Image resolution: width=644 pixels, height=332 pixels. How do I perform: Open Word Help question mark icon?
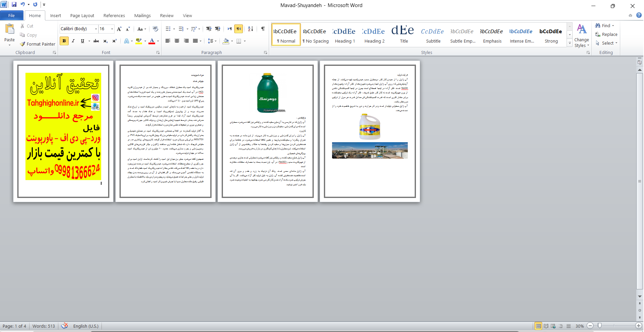(x=639, y=15)
